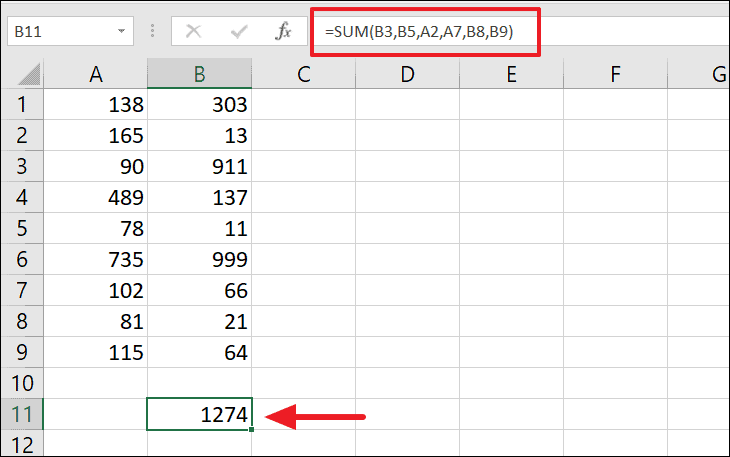Viewport: 730px width, 457px height.
Task: Click cell B11 containing 1274
Action: tap(199, 414)
